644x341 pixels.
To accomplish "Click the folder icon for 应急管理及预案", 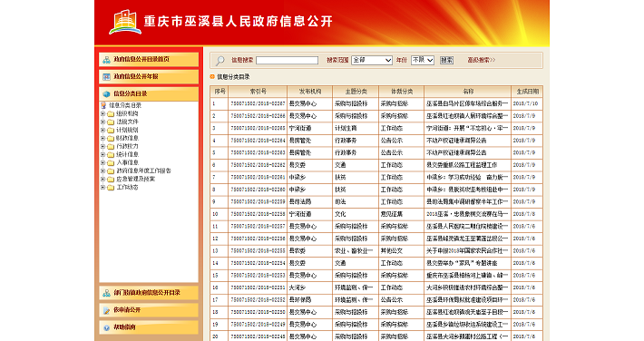I will pos(111,180).
